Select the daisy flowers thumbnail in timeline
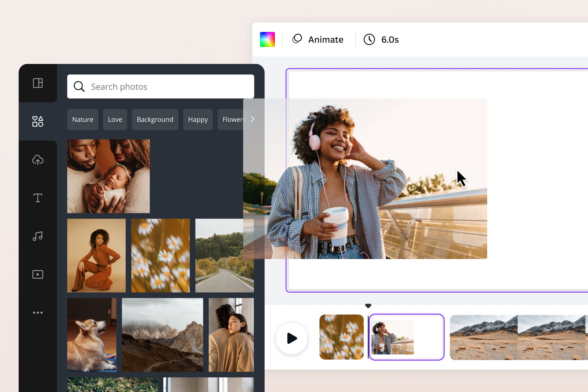This screenshot has width=588, height=392. coord(341,337)
